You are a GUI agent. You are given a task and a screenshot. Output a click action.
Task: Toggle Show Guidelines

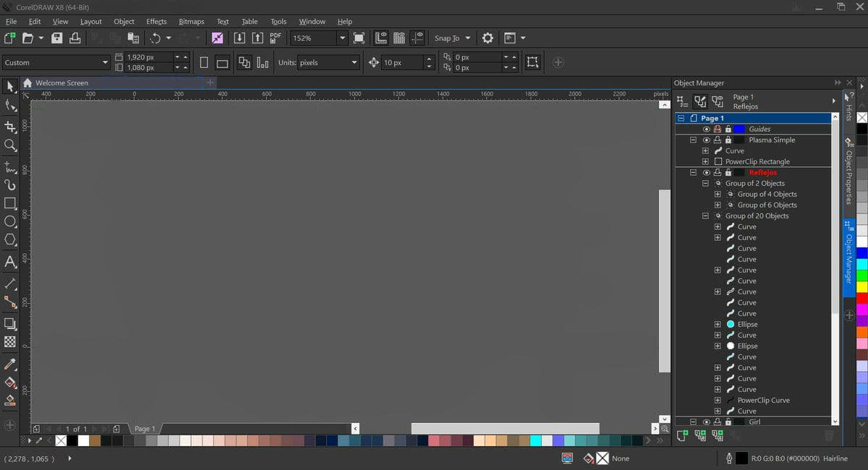tap(417, 38)
